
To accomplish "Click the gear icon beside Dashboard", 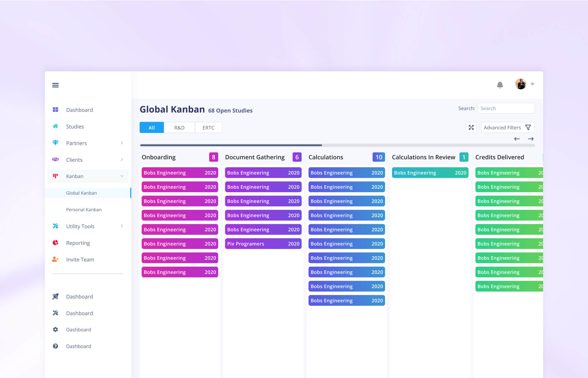I will tap(55, 330).
